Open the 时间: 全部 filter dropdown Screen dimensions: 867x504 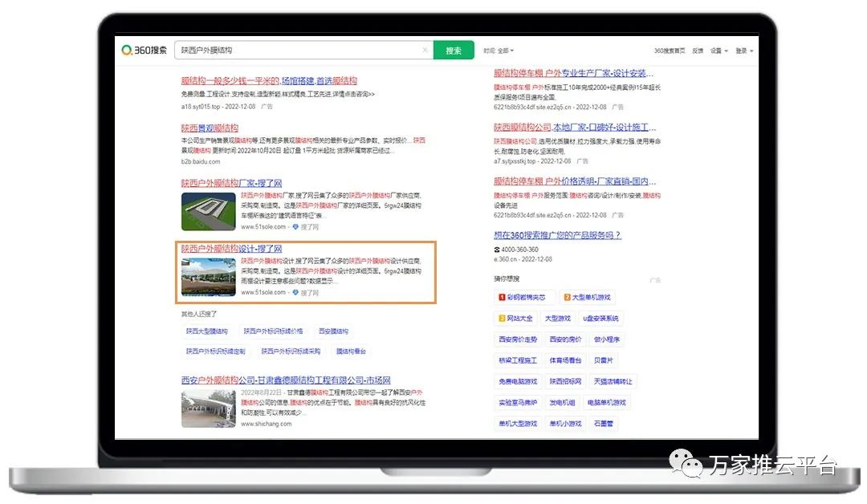click(499, 51)
